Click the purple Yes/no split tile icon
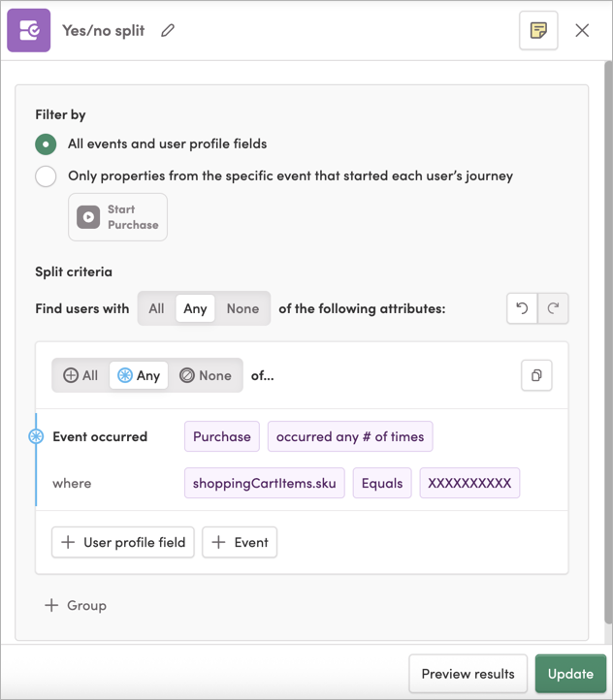The height and width of the screenshot is (700, 613). [28, 30]
